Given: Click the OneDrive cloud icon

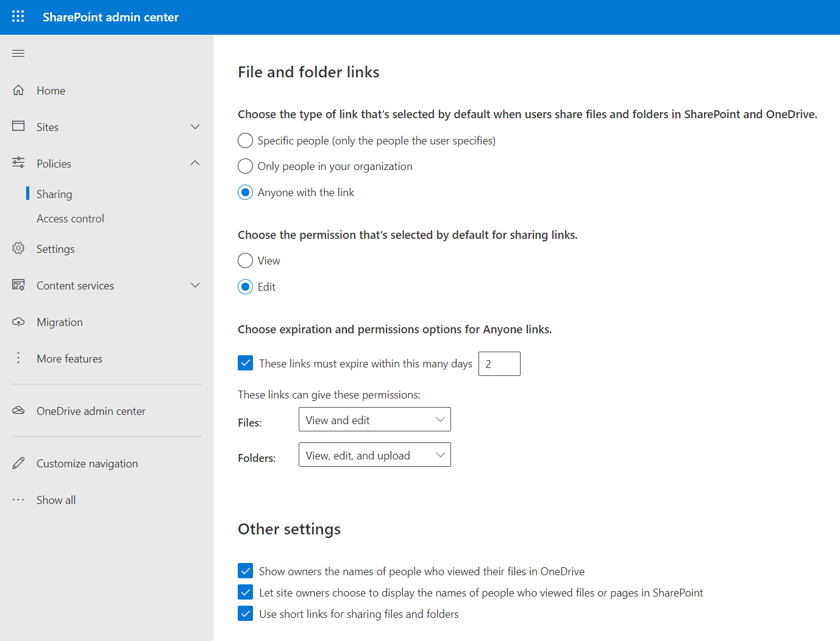Looking at the screenshot, I should point(18,411).
